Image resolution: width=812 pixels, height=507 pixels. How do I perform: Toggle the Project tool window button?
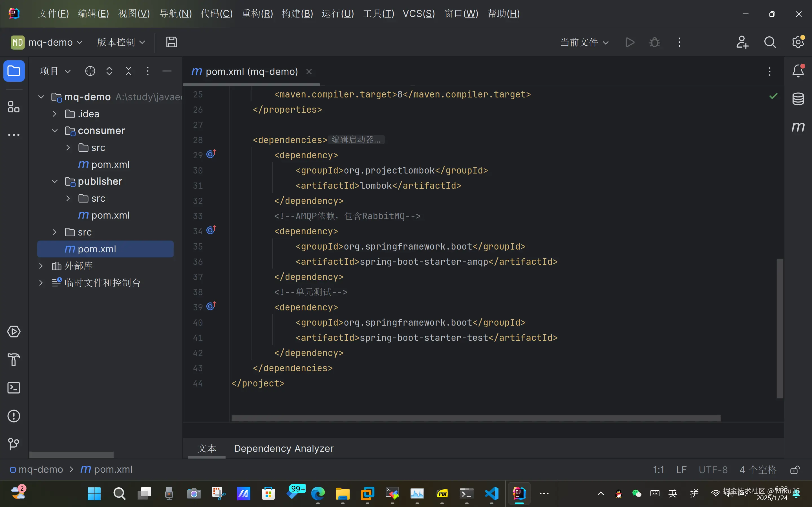[14, 71]
